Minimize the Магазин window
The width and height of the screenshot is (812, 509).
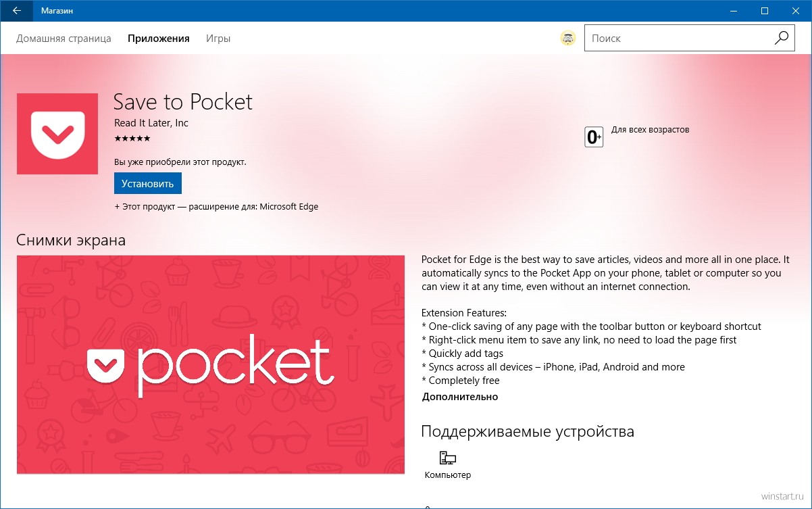click(734, 11)
